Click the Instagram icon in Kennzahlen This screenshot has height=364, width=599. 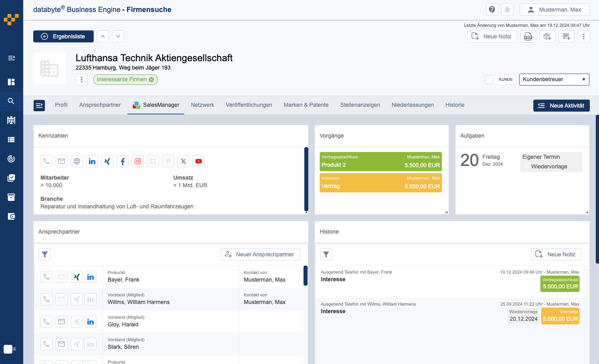click(x=138, y=161)
